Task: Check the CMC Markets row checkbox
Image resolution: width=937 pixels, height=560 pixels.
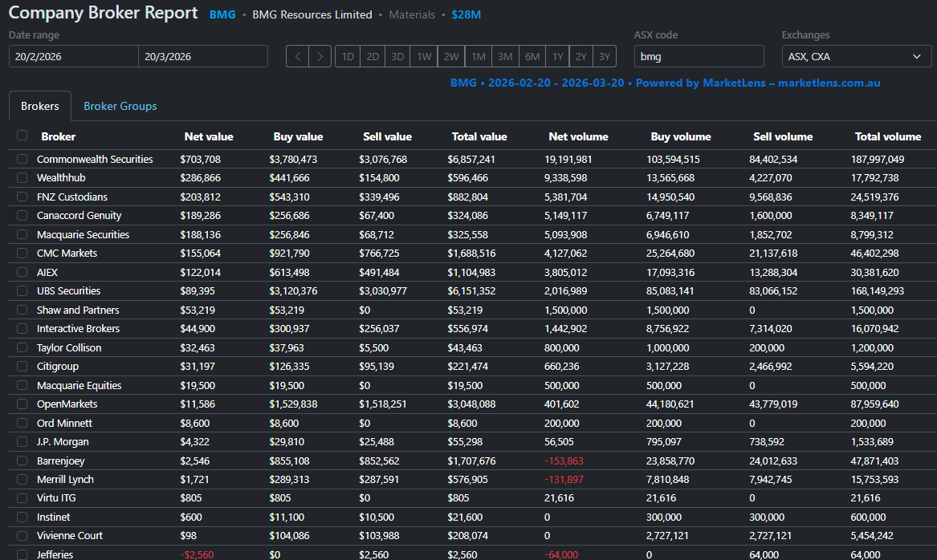Action: pyautogui.click(x=22, y=254)
